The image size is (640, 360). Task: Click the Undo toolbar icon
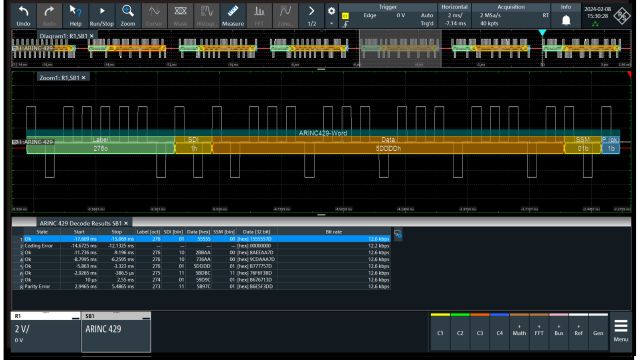click(x=23, y=16)
